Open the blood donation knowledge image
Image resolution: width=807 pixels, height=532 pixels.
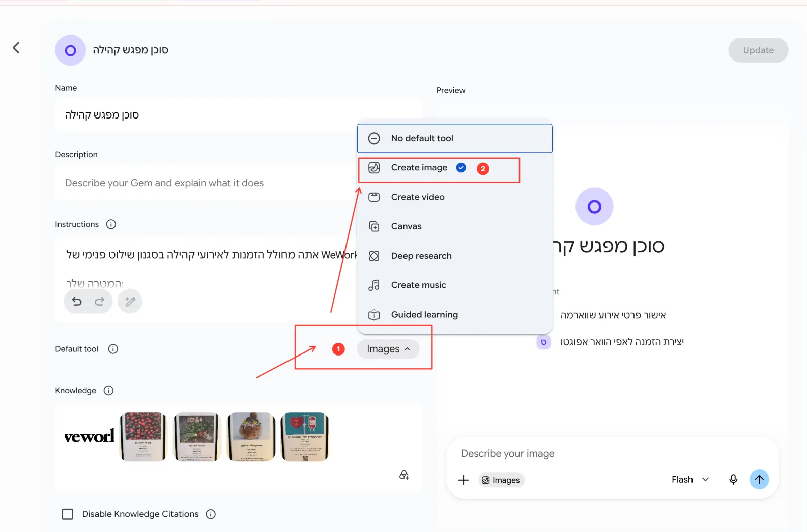click(x=305, y=437)
